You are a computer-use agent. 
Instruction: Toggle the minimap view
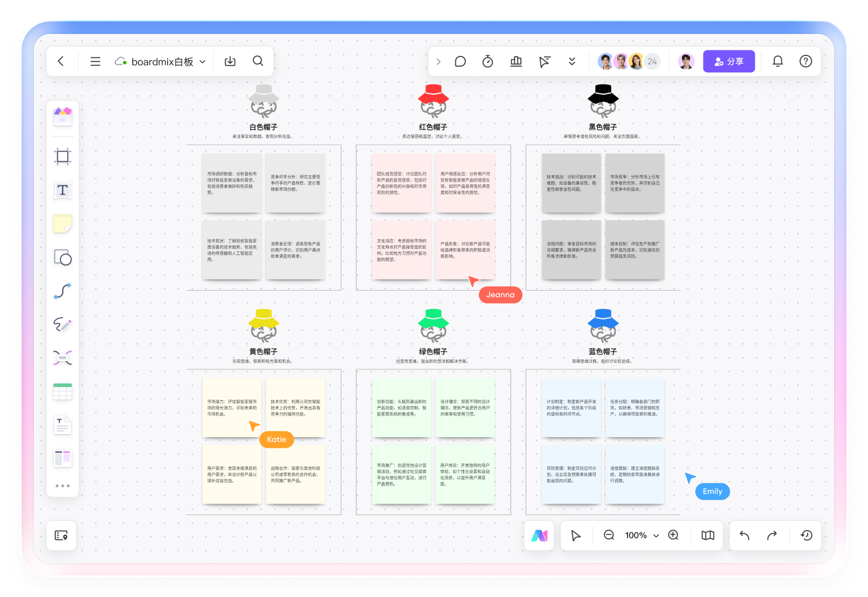coord(707,536)
